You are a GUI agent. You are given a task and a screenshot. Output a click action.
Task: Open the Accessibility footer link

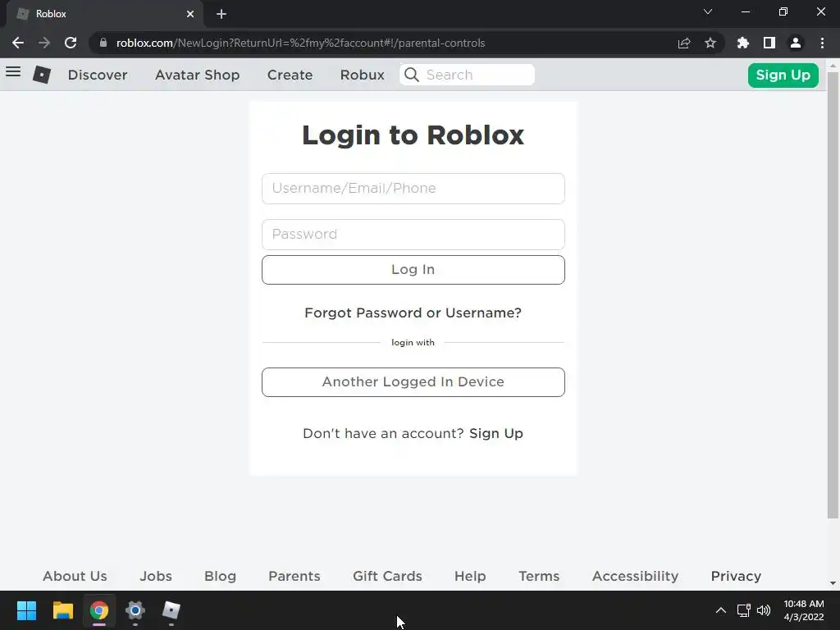[636, 576]
